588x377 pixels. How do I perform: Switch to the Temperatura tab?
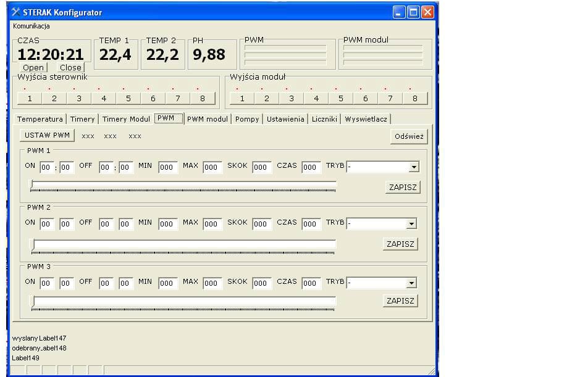click(x=40, y=119)
